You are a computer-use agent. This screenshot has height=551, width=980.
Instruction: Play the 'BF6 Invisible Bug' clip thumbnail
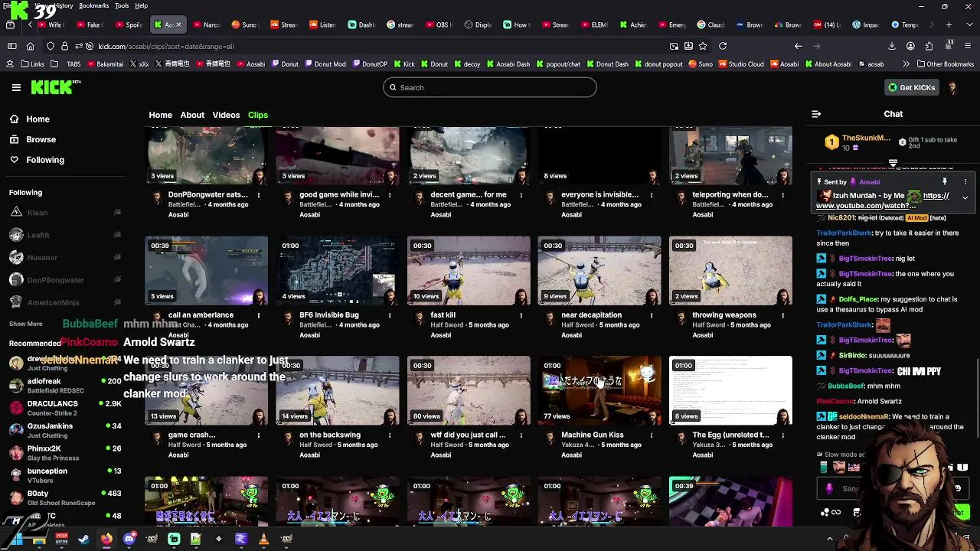(338, 271)
